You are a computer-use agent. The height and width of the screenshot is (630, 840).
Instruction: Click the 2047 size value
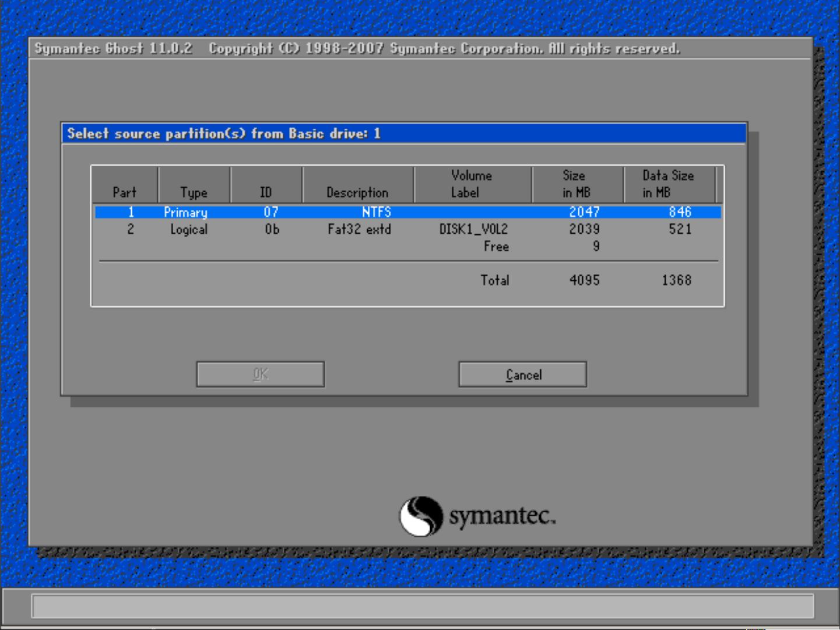click(585, 212)
